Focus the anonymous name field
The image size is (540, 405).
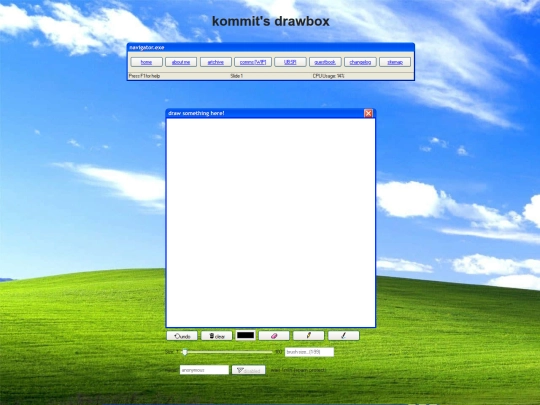[204, 370]
